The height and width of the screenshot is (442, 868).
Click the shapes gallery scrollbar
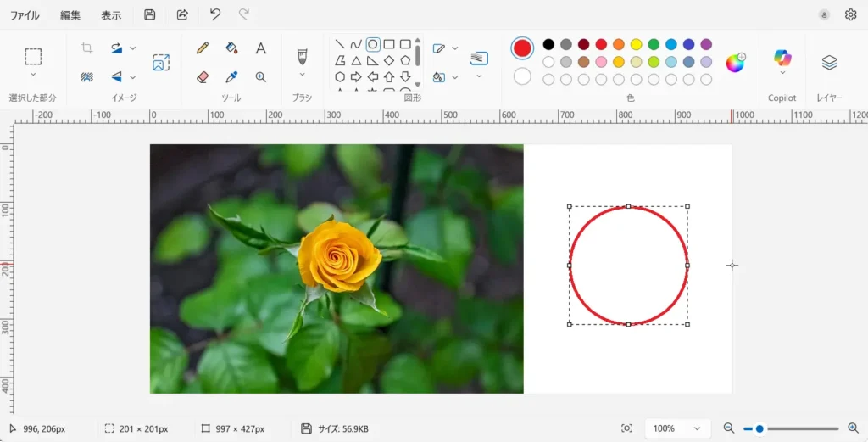[x=418, y=55]
